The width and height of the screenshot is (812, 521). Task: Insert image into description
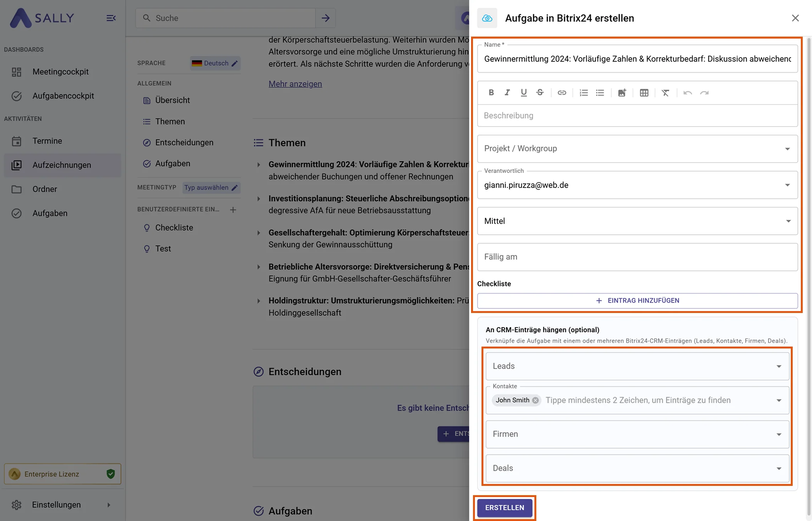tap(622, 93)
